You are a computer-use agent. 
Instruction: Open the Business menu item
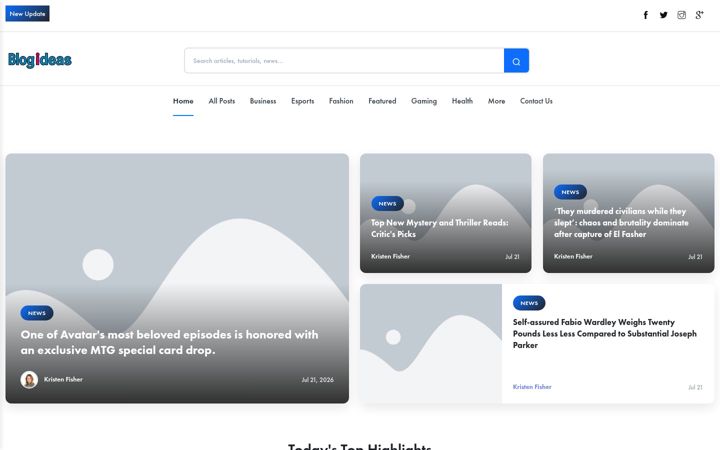coord(263,101)
